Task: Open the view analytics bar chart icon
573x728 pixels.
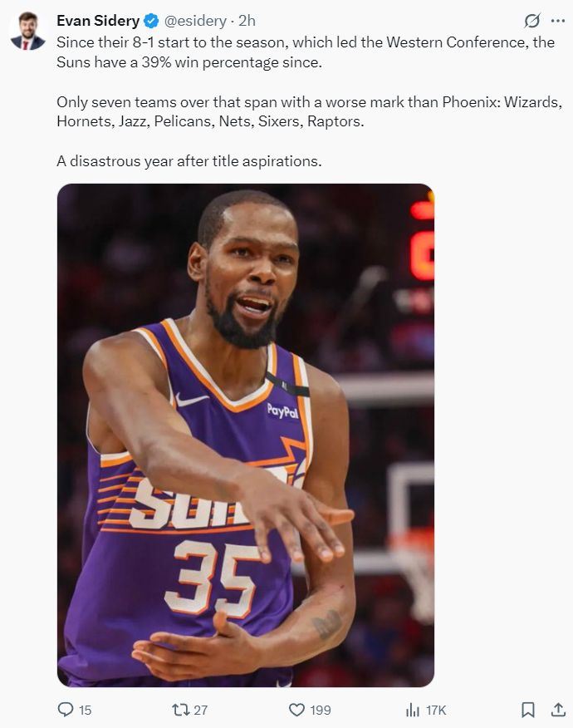Action: click(413, 710)
